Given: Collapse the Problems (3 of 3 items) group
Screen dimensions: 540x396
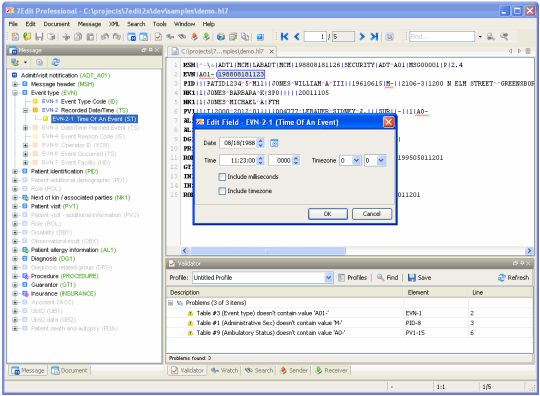Looking at the screenshot, I should point(170,303).
